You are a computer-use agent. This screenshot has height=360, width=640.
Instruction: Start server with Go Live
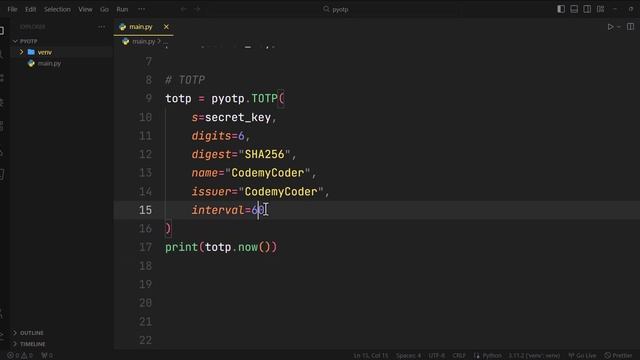point(582,356)
